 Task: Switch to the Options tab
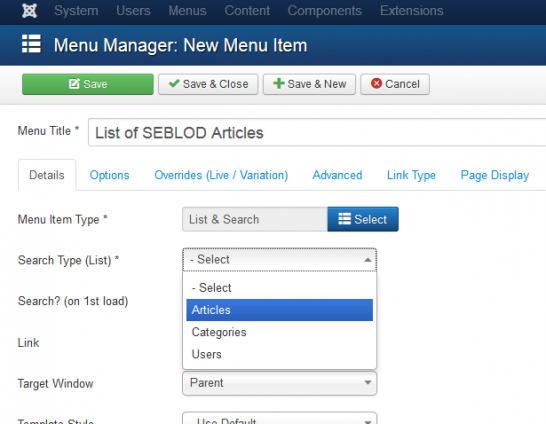109,175
